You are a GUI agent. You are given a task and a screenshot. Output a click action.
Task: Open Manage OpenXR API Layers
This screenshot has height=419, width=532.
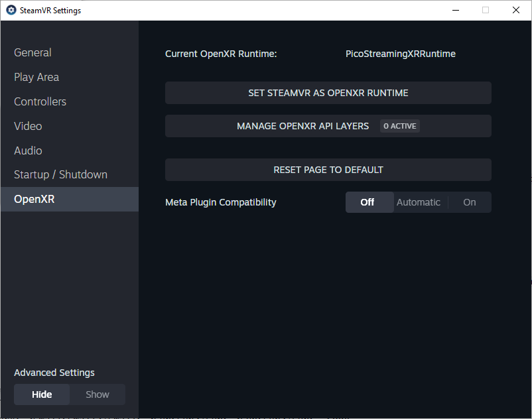point(328,126)
